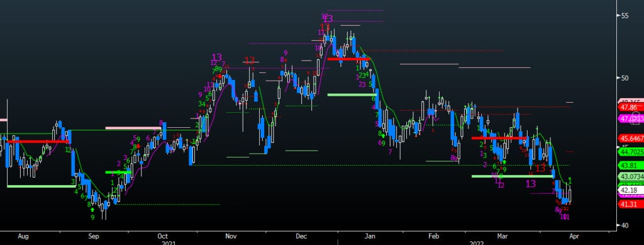Click the Feb label on time axis
Viewport: 644px width, 245px height.
pos(434,236)
